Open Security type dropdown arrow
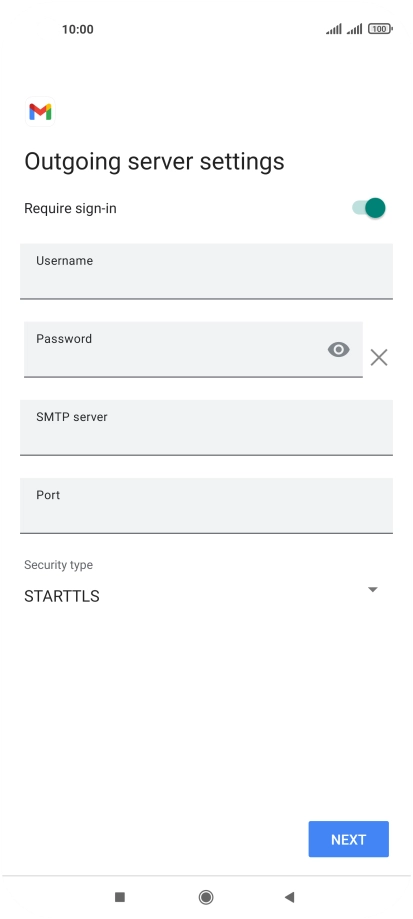Image resolution: width=413 pixels, height=919 pixels. (x=373, y=590)
